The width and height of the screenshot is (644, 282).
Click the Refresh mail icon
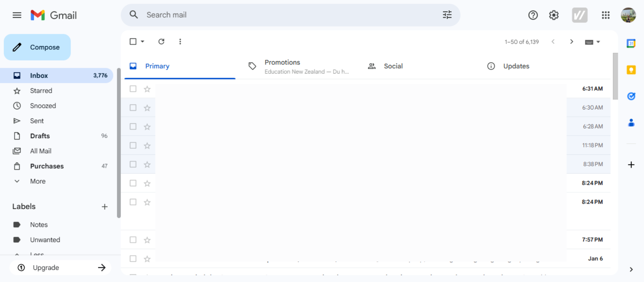161,42
